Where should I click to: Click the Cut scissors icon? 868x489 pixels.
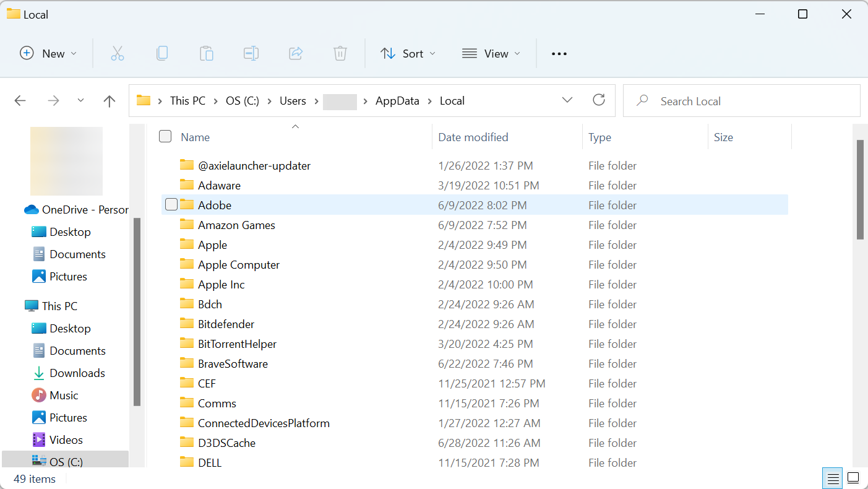118,54
